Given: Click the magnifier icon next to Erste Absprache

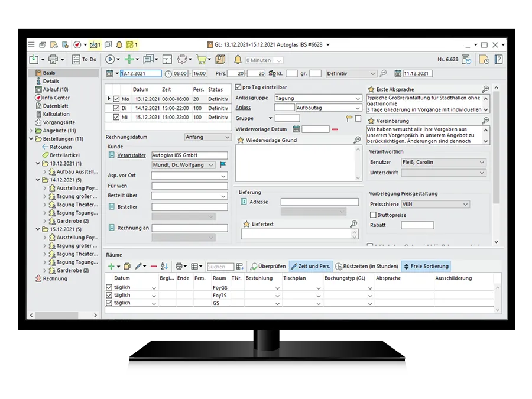Looking at the screenshot, I should point(485,89).
